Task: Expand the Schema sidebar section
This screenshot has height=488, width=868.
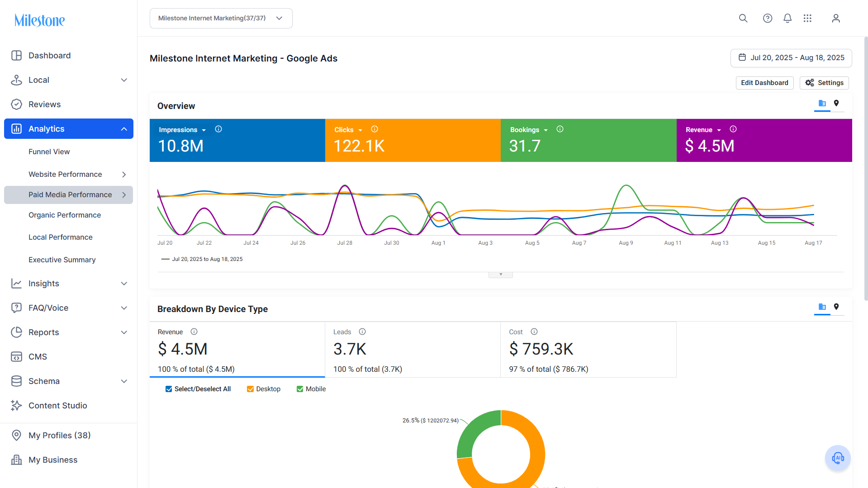Action: click(124, 382)
